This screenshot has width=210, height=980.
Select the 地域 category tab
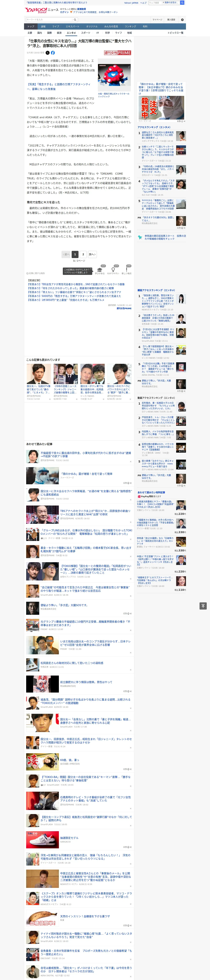pos(130,33)
